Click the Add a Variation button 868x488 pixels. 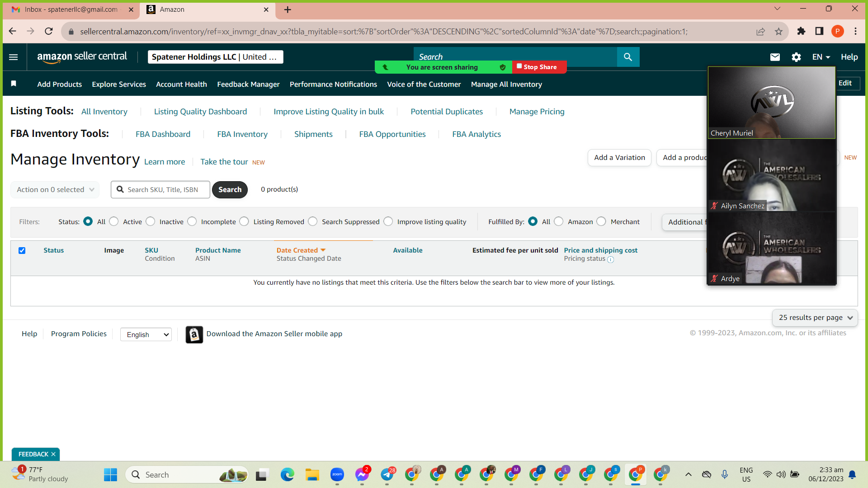(619, 158)
